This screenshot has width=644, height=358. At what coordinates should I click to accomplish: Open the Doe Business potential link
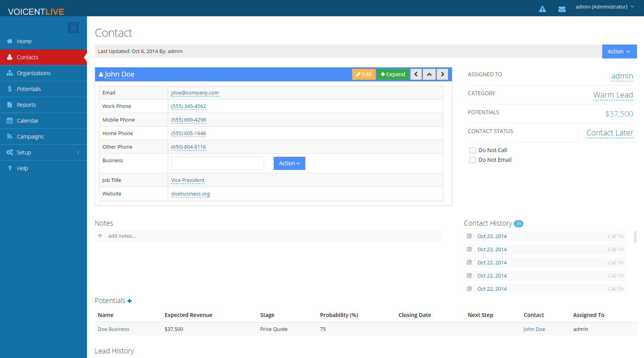coord(114,329)
